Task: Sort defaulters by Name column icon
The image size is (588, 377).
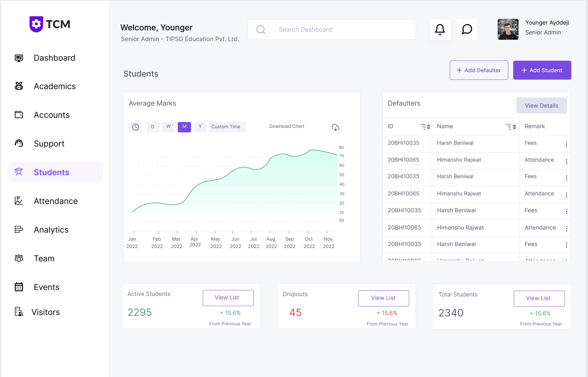Action: [x=511, y=127]
